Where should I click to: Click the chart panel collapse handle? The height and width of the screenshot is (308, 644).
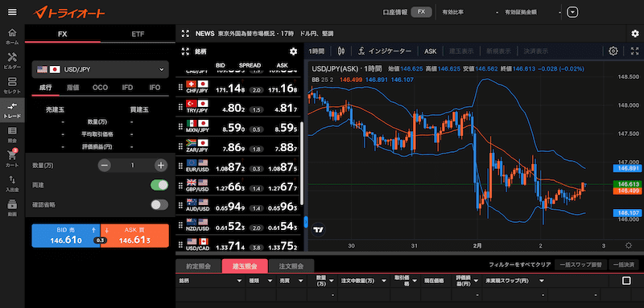click(x=306, y=222)
